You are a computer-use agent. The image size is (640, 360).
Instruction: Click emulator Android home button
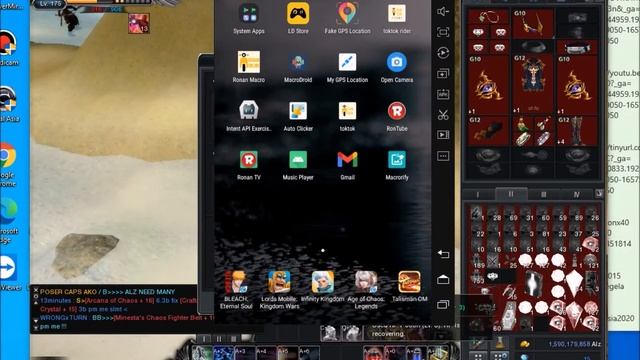[443, 279]
